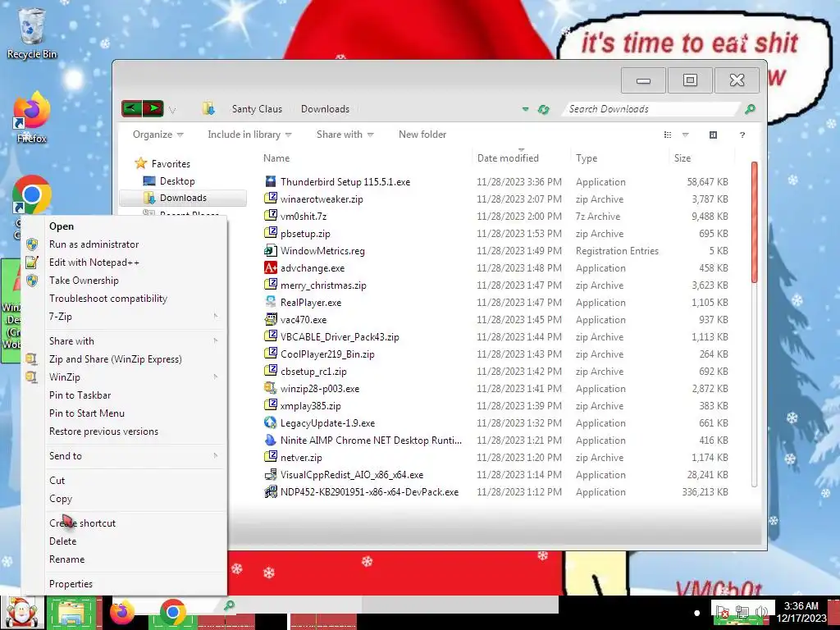Open the address bar history dropdown

(526, 109)
